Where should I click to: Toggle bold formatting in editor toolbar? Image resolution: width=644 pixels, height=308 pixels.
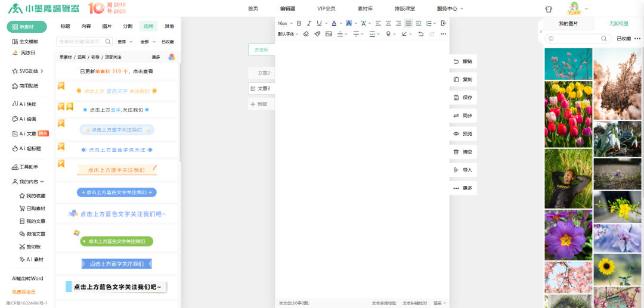[x=299, y=23]
